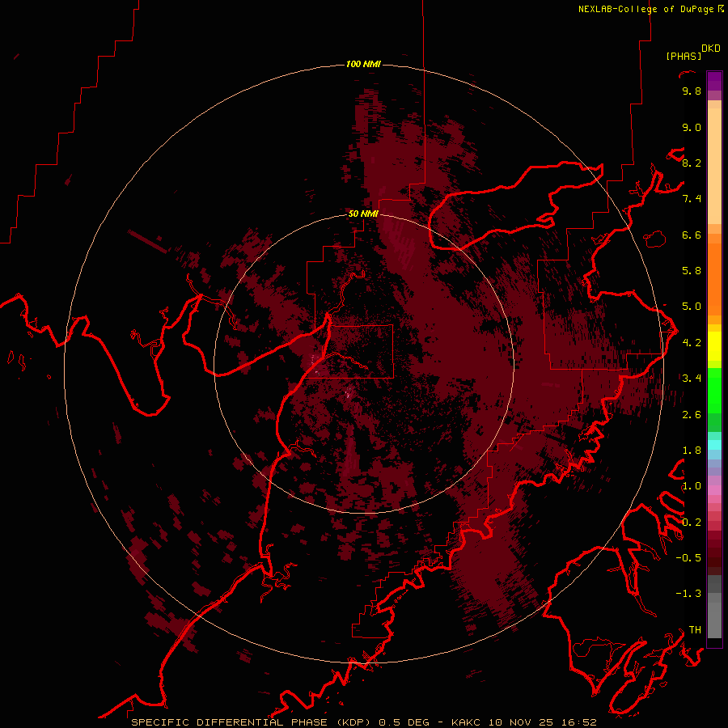
Task: Click the 10 NOV 25 16:52 timestamp
Action: coord(542,722)
